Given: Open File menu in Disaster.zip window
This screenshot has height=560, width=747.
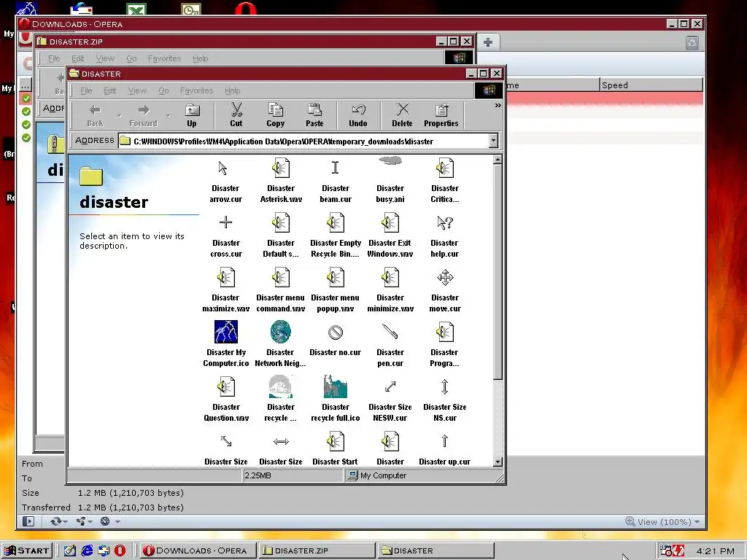Looking at the screenshot, I should pyautogui.click(x=54, y=58).
